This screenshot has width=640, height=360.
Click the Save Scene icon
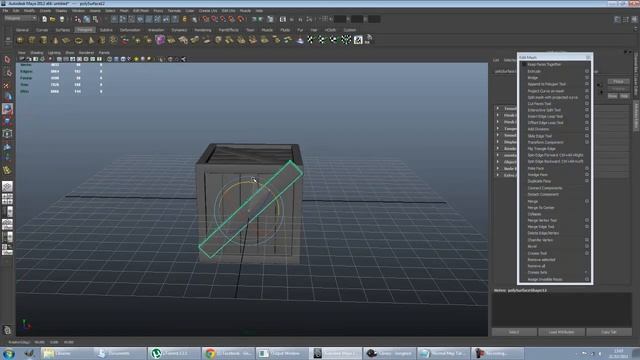62,19
